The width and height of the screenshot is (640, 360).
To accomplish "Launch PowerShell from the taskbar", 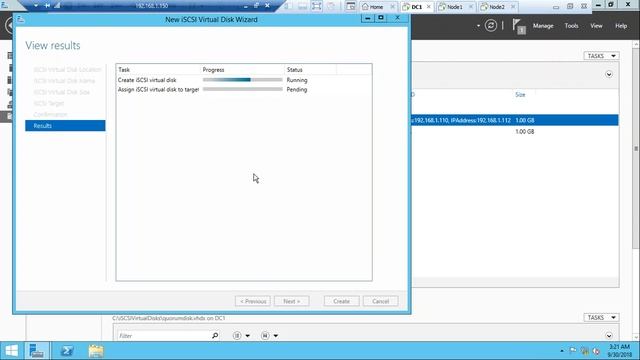I will click(x=67, y=351).
